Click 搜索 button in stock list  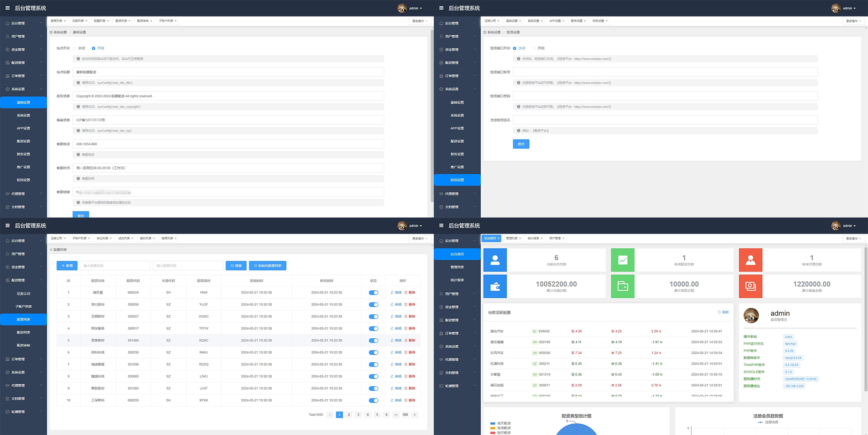pyautogui.click(x=236, y=266)
